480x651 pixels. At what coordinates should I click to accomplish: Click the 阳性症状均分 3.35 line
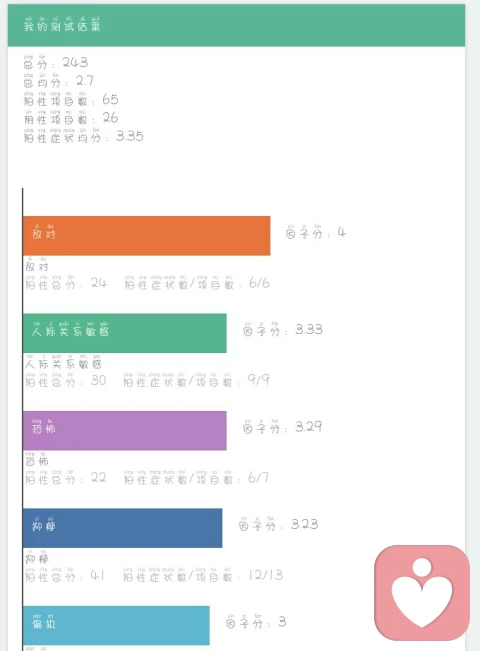point(83,135)
